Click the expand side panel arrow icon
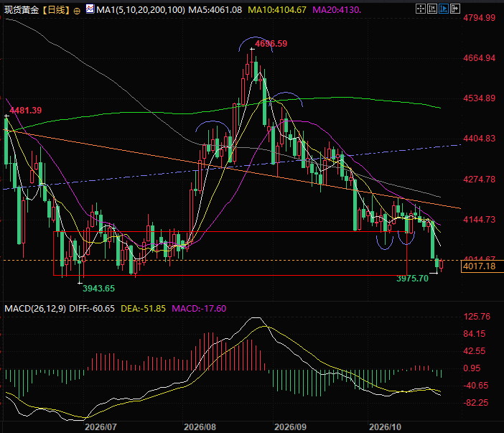 (455, 9)
